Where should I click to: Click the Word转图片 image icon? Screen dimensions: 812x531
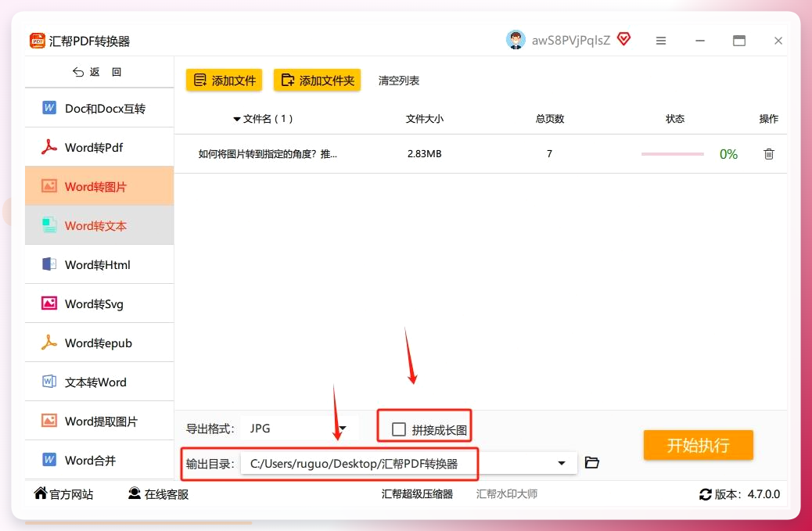click(x=49, y=186)
